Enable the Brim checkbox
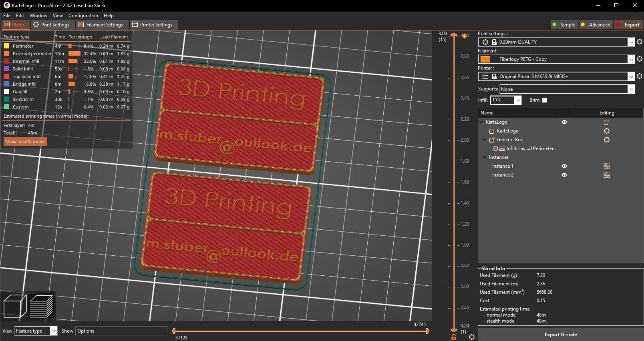The width and height of the screenshot is (644, 341). coord(544,100)
